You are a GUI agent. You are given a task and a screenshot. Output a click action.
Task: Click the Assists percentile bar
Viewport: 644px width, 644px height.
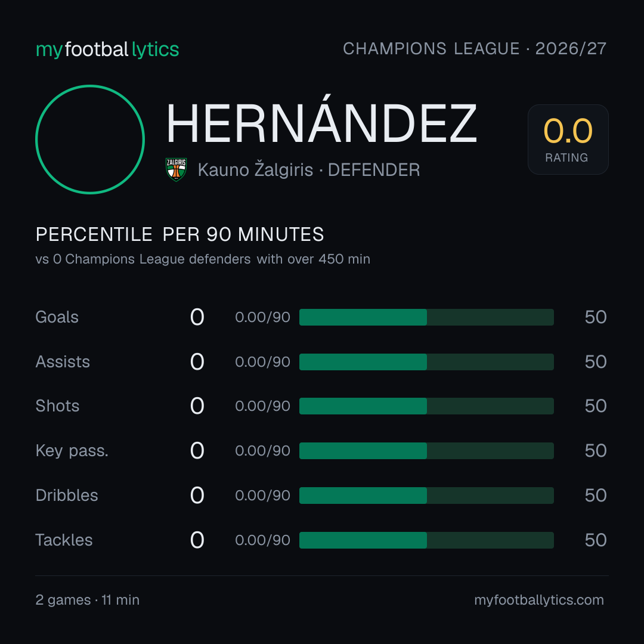pos(426,362)
